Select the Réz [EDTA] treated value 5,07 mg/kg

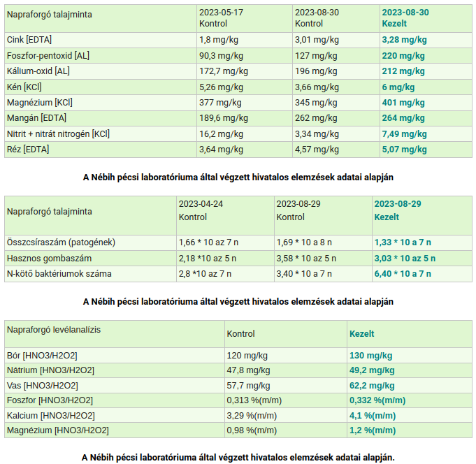click(405, 149)
